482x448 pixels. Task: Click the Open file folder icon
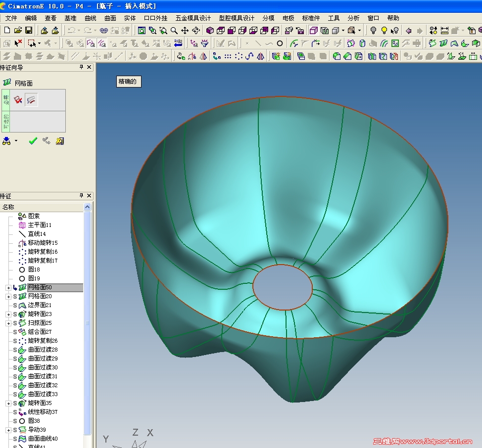point(18,31)
